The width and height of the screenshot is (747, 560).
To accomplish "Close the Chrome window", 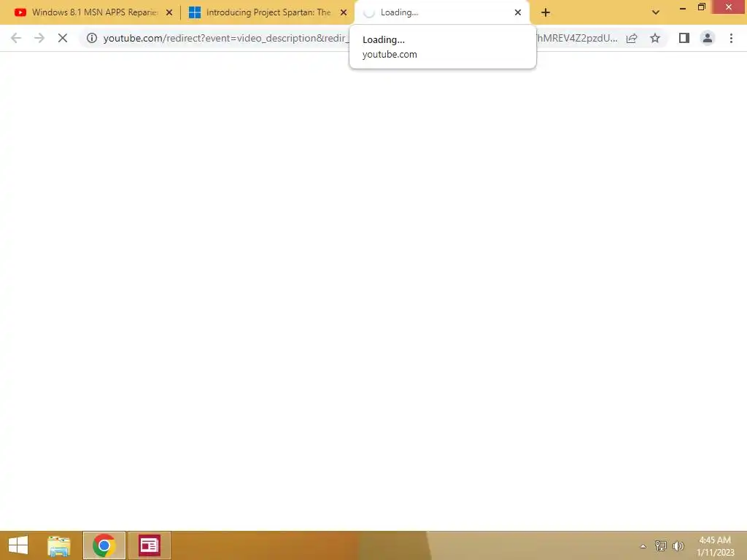I will click(729, 7).
